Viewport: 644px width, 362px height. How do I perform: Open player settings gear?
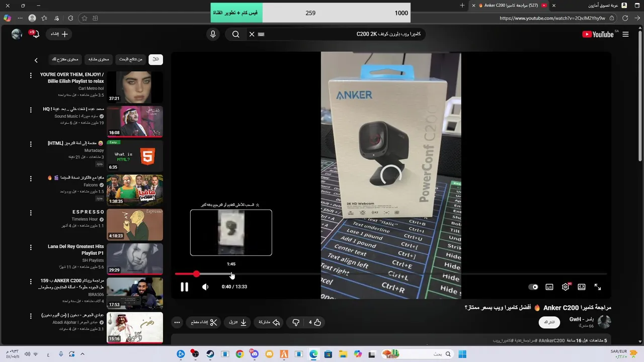click(x=566, y=287)
